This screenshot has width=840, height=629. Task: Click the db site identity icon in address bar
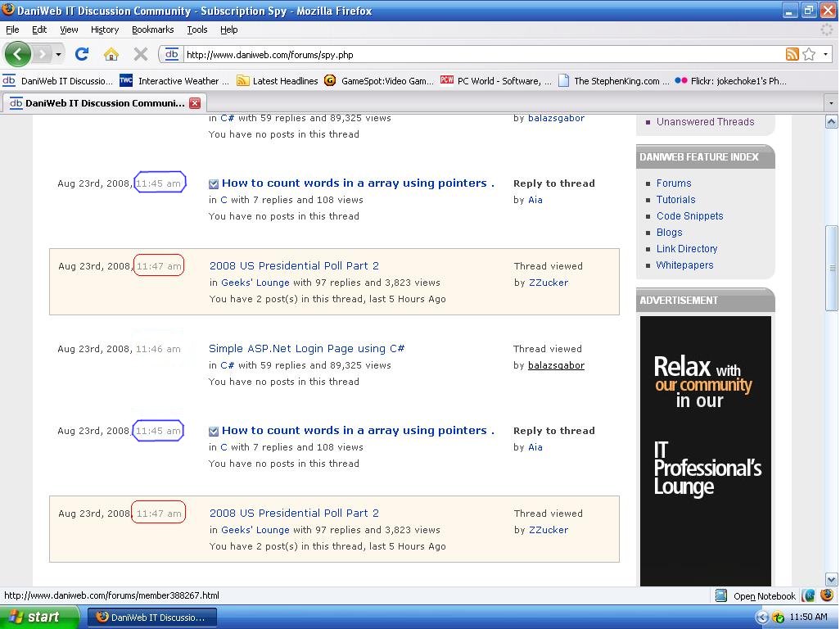(171, 54)
